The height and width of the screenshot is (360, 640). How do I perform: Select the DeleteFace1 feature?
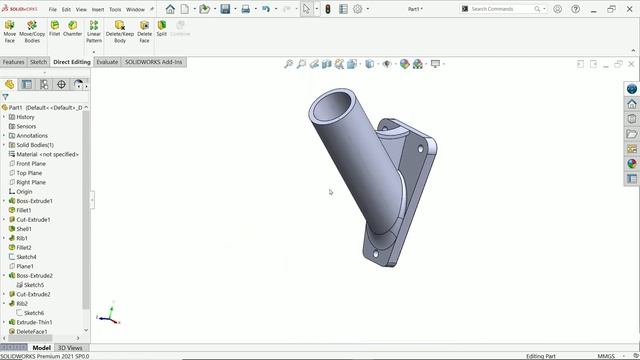pyautogui.click(x=32, y=331)
